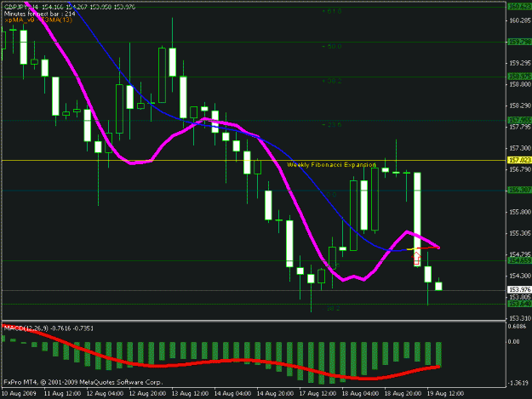Image resolution: width=532 pixels, height=399 pixels.
Task: Click the latest candlestick at chart's right edge
Action: [x=438, y=286]
